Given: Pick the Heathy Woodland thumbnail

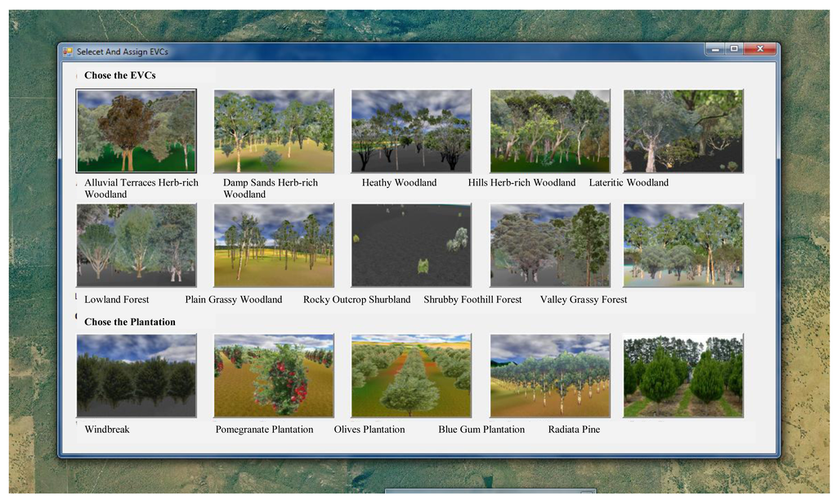Looking at the screenshot, I should point(411,132).
